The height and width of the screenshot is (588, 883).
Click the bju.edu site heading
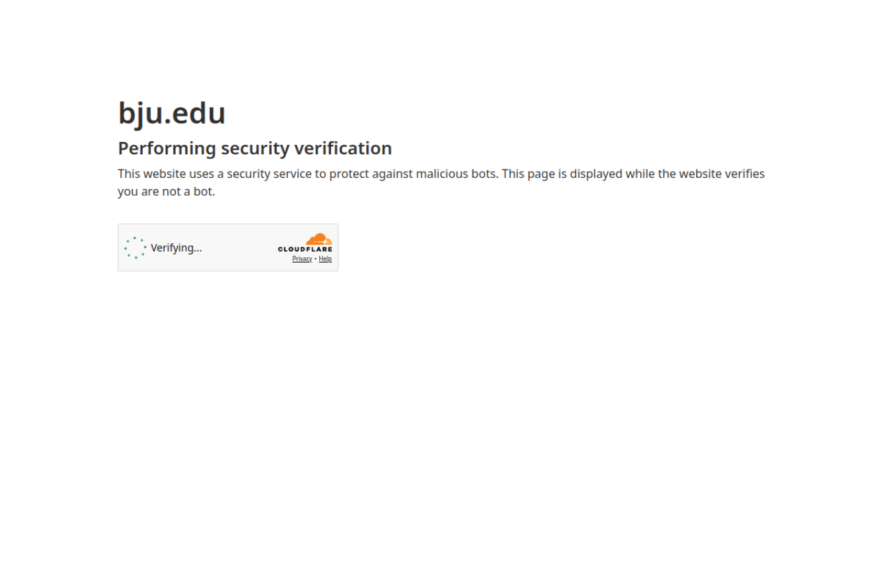pos(172,113)
